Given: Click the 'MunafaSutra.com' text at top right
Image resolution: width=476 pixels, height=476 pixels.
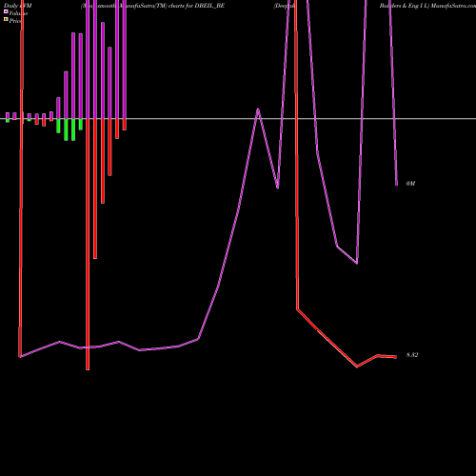Looking at the screenshot, I should point(453,6).
